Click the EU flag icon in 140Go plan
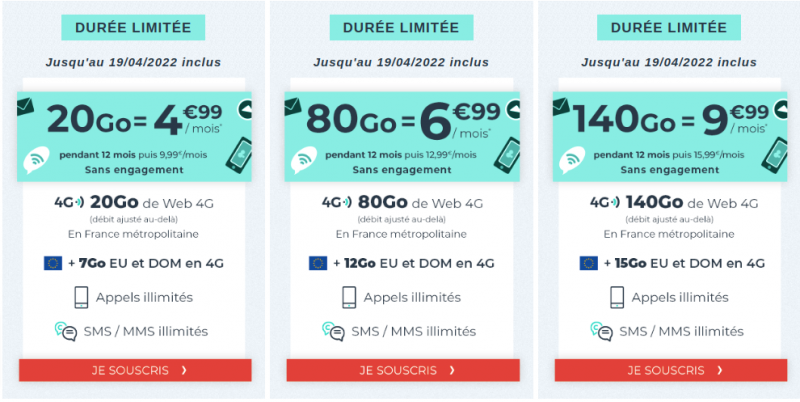 tap(588, 263)
